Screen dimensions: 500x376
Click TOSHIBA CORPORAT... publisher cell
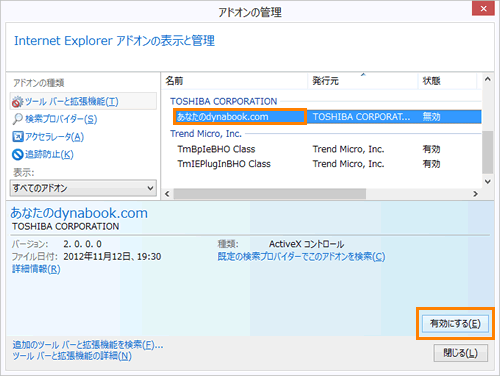coord(361,117)
